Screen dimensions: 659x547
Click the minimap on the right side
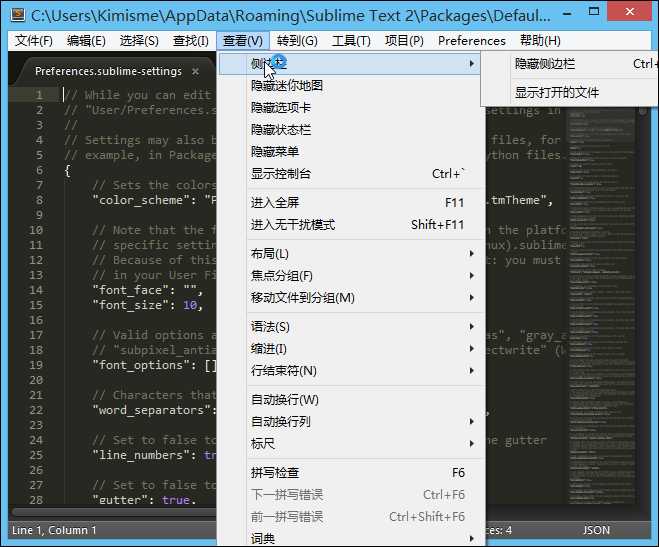(601, 305)
